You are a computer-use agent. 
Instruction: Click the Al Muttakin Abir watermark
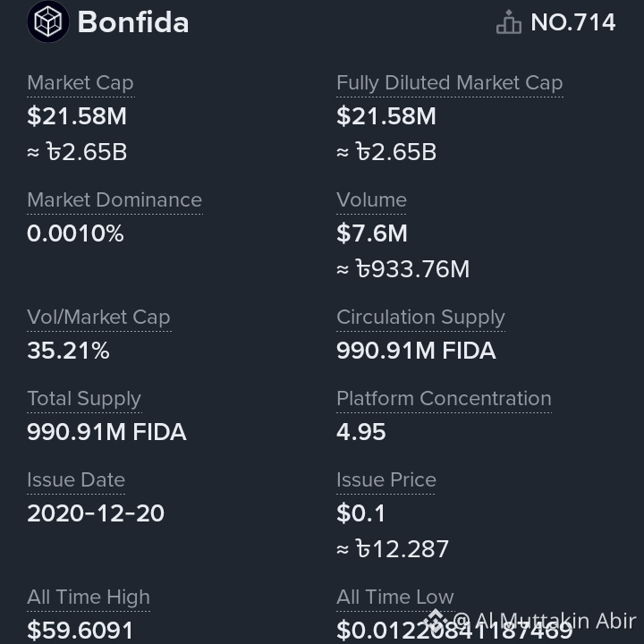545,621
